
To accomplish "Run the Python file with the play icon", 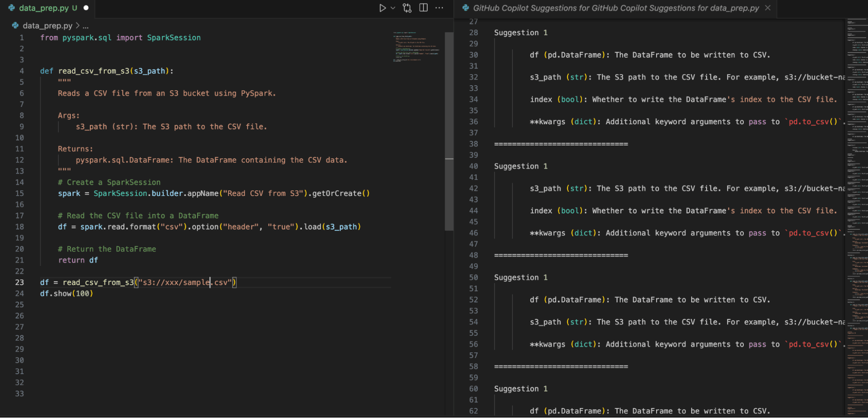I will coord(382,8).
